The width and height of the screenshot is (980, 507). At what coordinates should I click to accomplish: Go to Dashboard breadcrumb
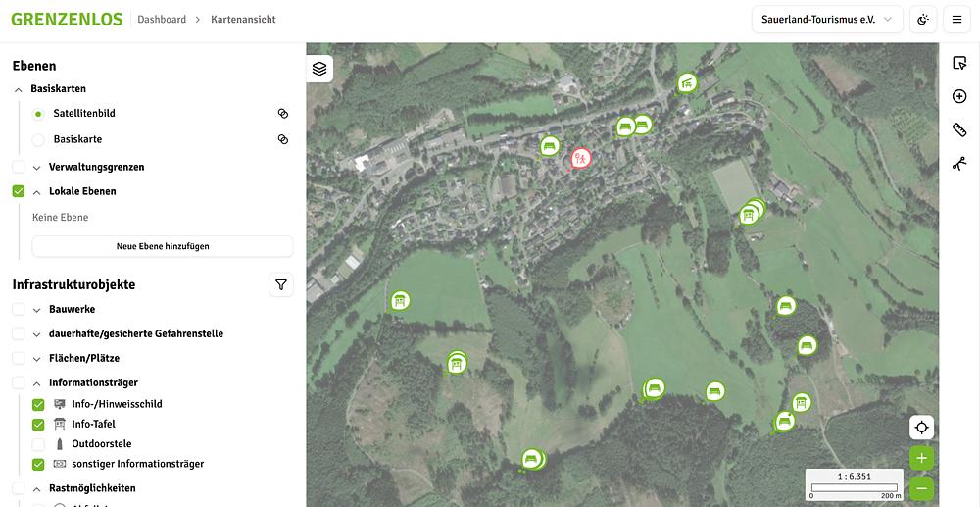(x=162, y=20)
